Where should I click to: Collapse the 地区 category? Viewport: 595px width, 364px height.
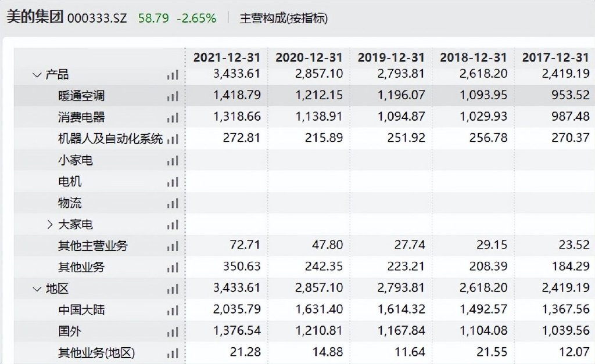tap(37, 289)
